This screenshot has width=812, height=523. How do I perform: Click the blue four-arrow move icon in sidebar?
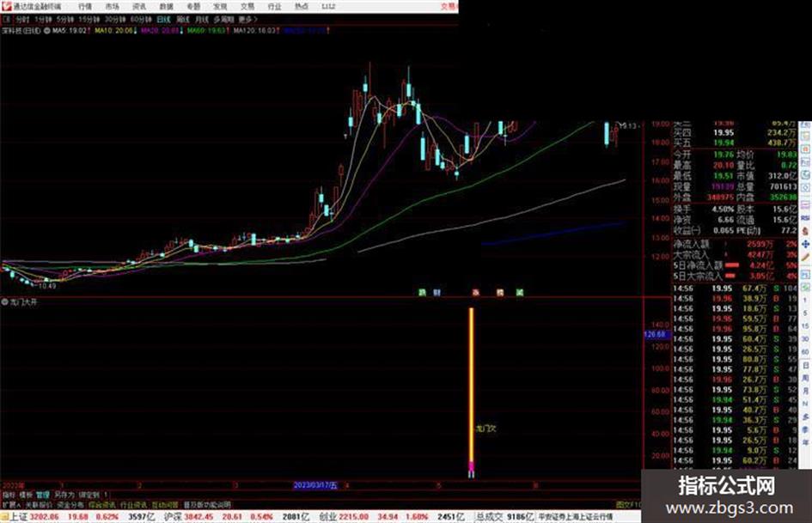point(805,243)
